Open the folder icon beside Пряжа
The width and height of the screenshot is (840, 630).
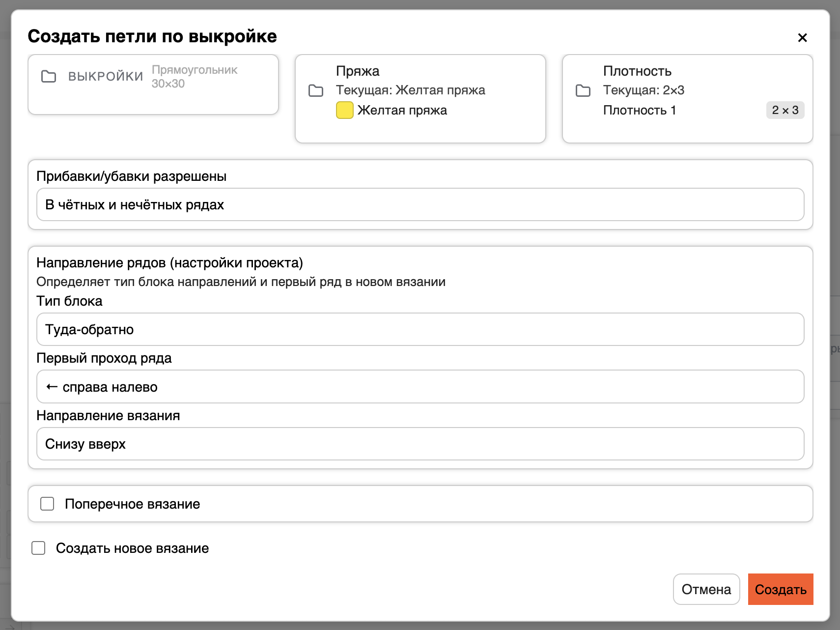tap(316, 91)
